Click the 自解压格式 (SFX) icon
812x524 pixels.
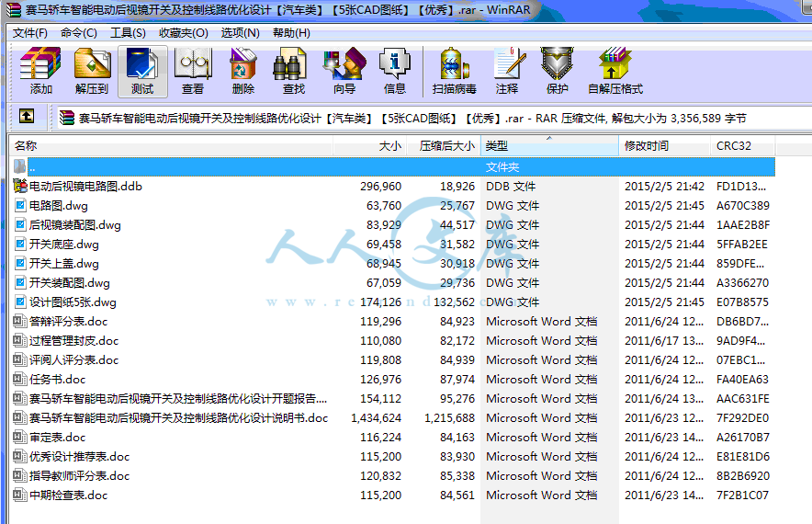point(615,71)
